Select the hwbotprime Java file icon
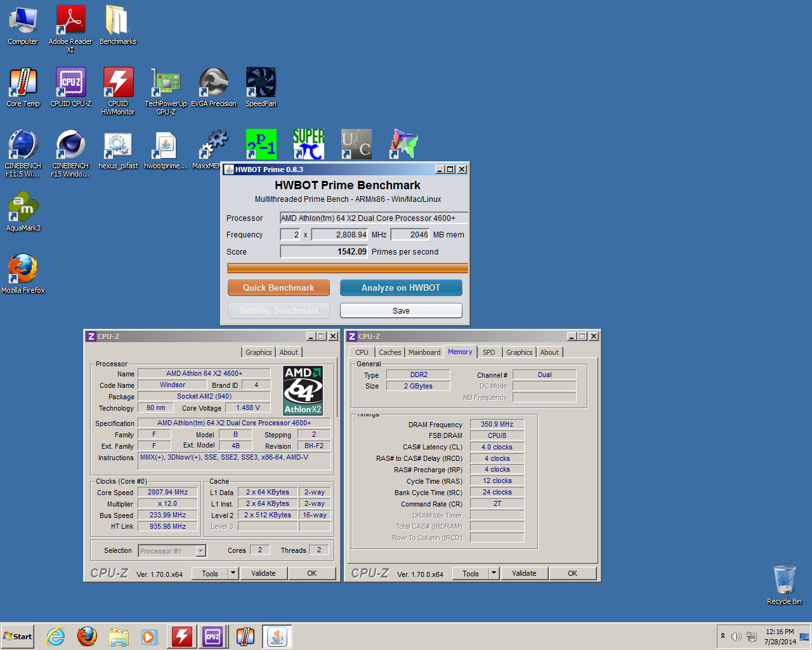812x650 pixels. coord(166,150)
